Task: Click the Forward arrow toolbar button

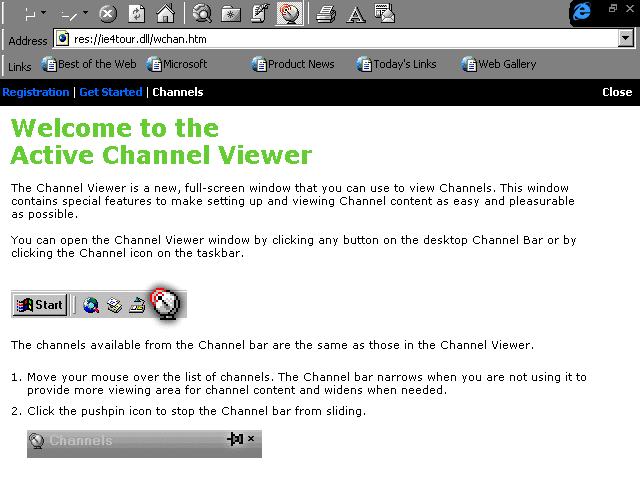Action: click(x=68, y=15)
